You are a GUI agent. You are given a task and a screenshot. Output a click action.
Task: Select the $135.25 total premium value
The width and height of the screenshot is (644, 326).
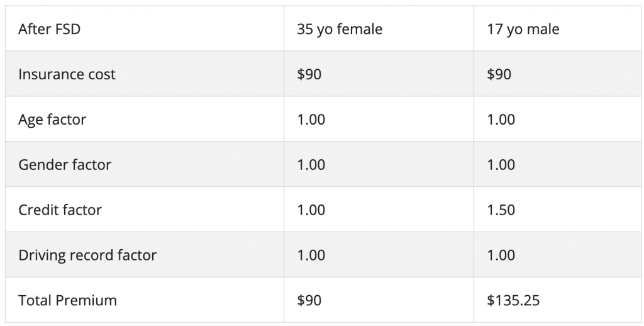[x=513, y=301]
